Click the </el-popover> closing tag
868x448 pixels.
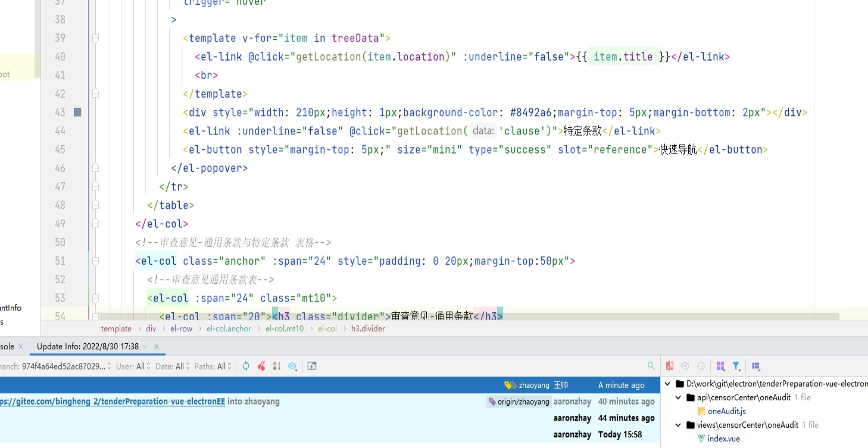coord(209,168)
